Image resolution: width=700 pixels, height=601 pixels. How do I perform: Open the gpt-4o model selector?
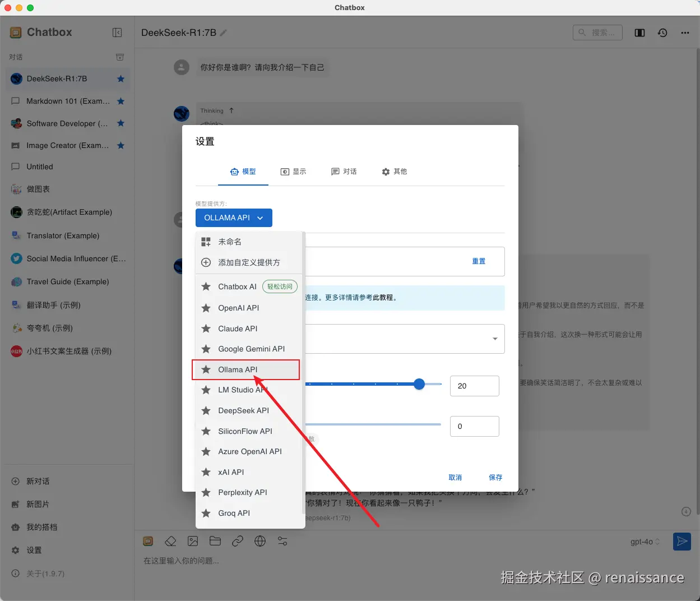click(645, 542)
